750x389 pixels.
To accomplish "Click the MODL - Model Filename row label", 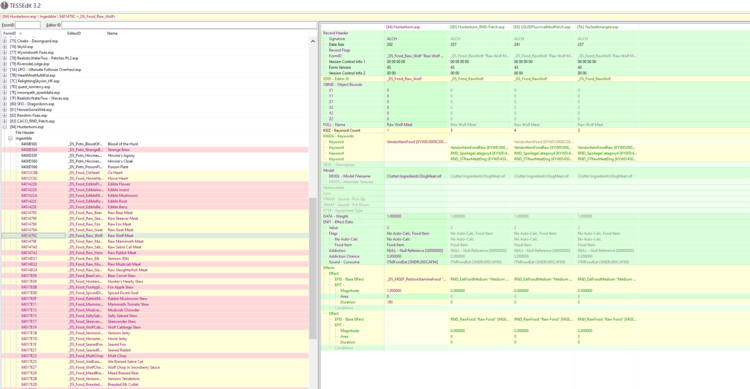I will tap(349, 176).
